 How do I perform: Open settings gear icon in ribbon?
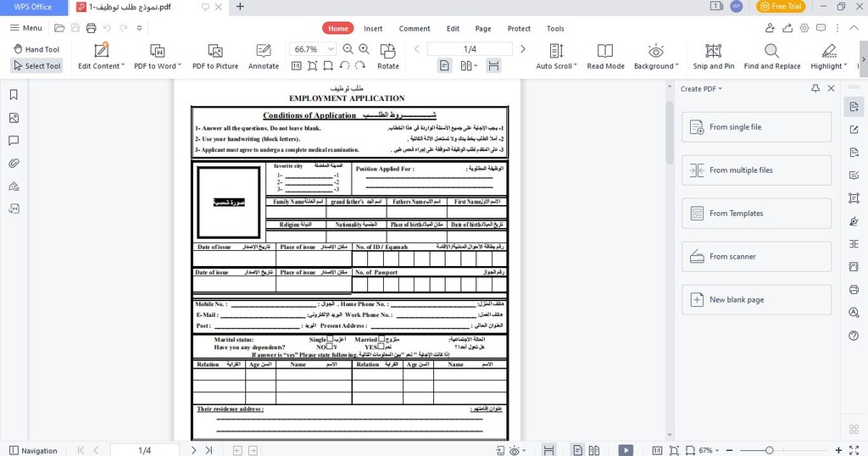[x=804, y=28]
